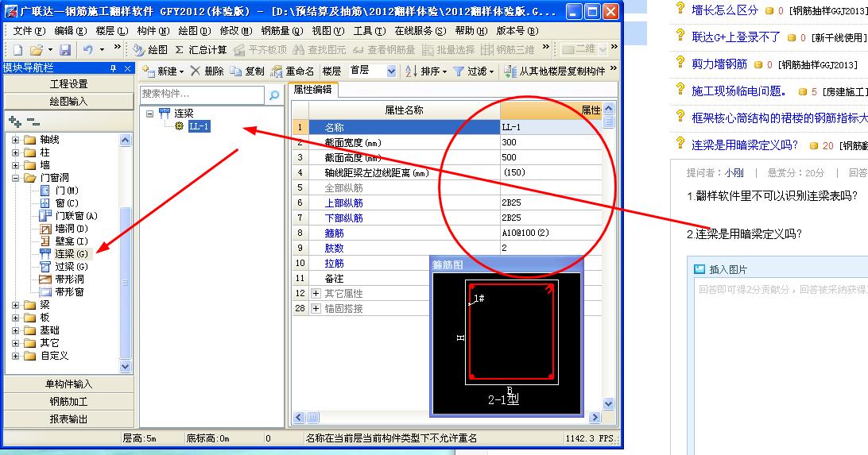The width and height of the screenshot is (868, 455).
Task: Select the 连梁(G) coupling beam item
Action: pos(64,254)
